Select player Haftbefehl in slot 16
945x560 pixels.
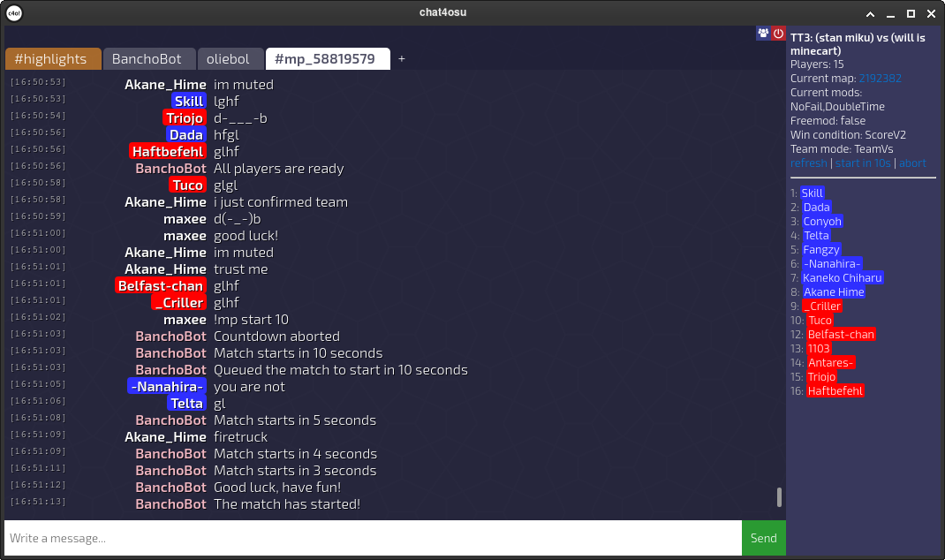[835, 391]
